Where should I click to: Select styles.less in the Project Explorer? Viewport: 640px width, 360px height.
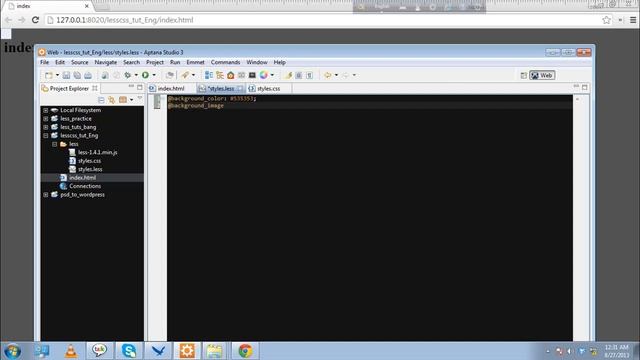coord(90,169)
